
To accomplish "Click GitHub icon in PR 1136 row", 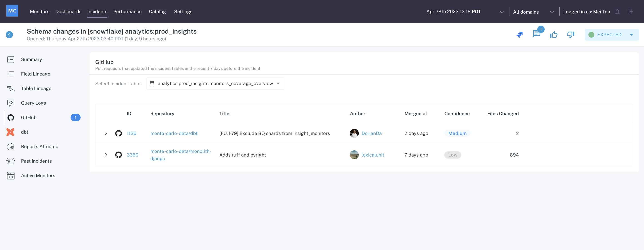I will [118, 133].
